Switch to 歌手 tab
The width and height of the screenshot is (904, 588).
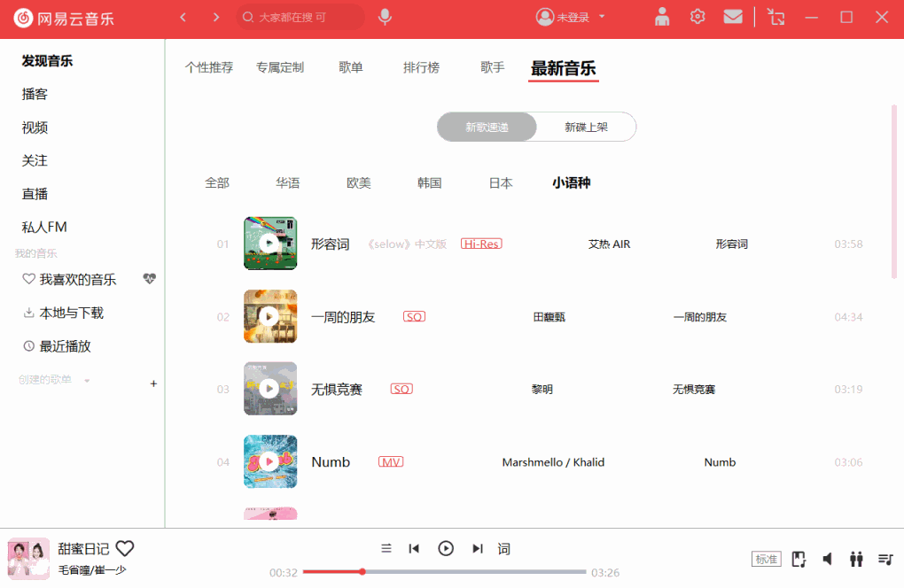pyautogui.click(x=493, y=68)
